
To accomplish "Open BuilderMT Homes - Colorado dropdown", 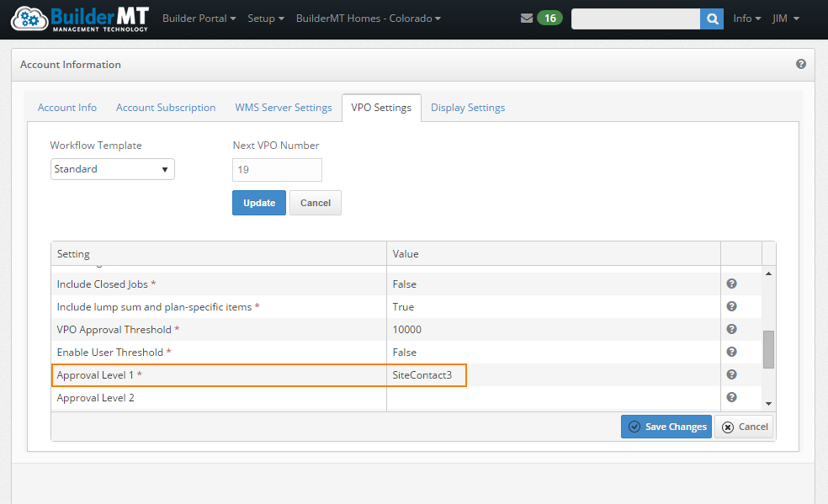I will coord(368,19).
